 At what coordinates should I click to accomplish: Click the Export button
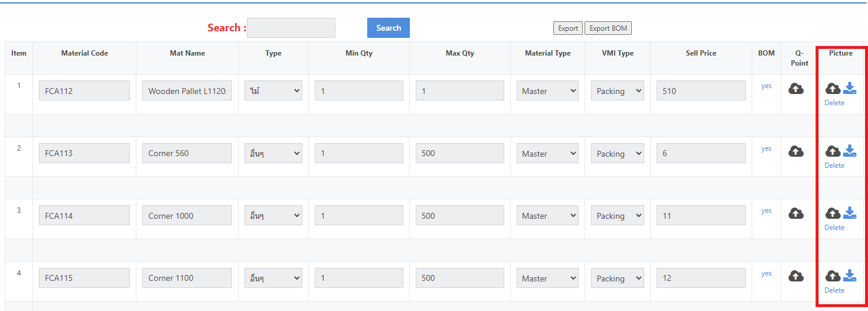click(568, 28)
